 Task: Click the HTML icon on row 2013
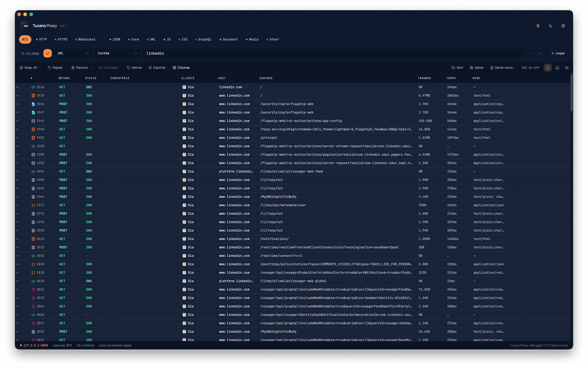point(33,239)
